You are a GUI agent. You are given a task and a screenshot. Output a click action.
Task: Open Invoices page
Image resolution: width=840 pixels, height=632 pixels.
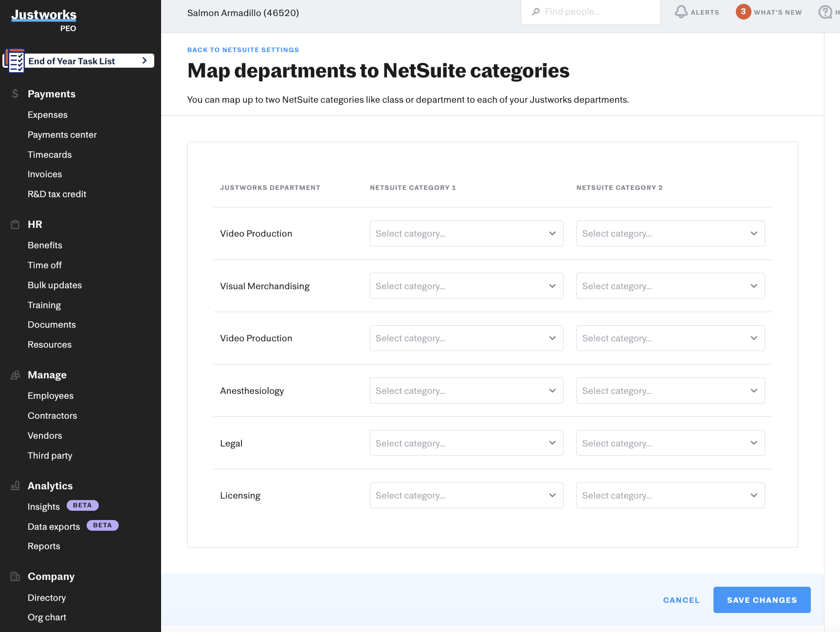[x=45, y=174]
